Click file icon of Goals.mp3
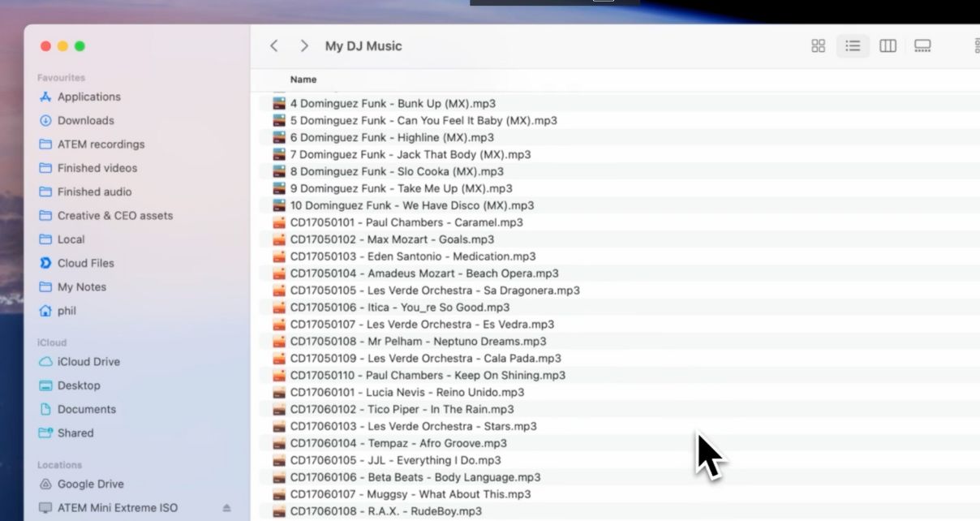This screenshot has height=521, width=980. (278, 239)
